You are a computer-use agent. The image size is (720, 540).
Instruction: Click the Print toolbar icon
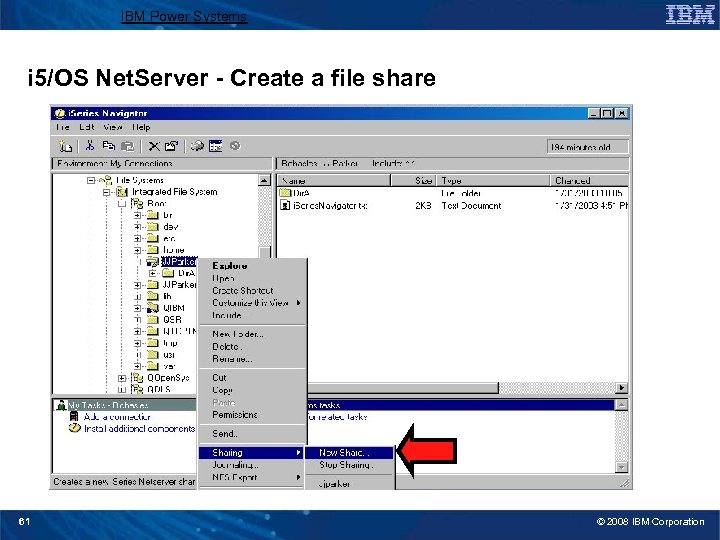(x=197, y=146)
